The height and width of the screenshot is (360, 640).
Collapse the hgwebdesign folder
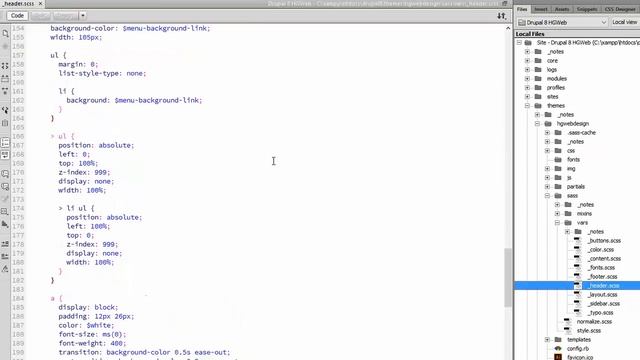pos(537,124)
